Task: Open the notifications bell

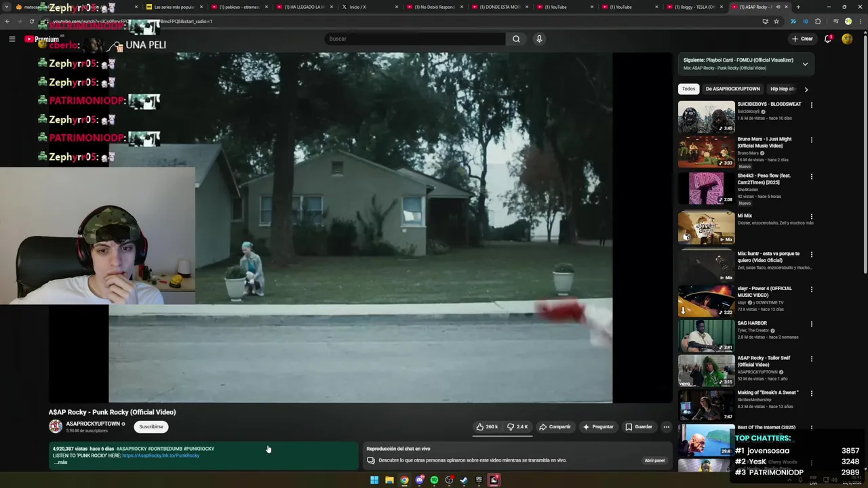Action: (828, 39)
